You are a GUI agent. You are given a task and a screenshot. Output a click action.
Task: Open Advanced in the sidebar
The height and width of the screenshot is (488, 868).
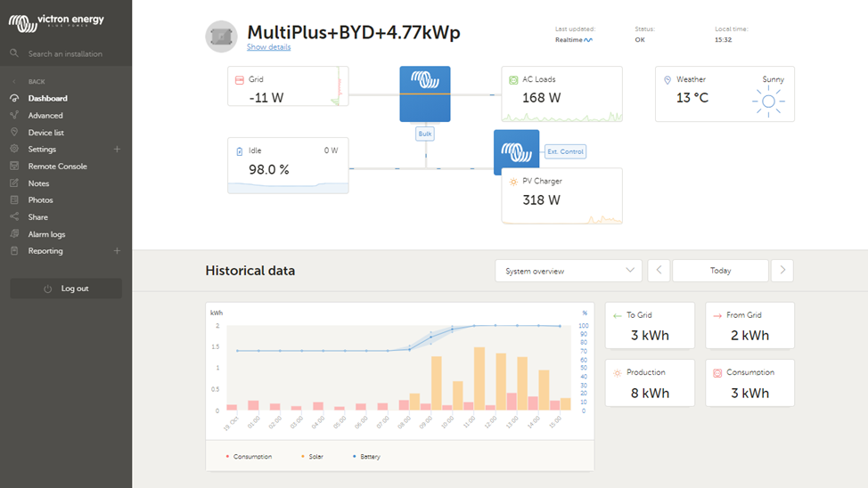pos(45,116)
